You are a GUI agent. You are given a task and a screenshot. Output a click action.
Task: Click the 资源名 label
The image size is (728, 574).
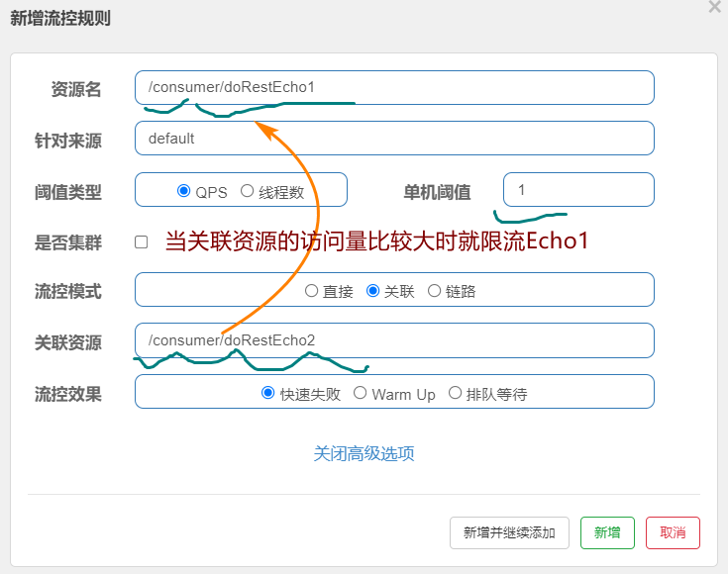point(76,89)
